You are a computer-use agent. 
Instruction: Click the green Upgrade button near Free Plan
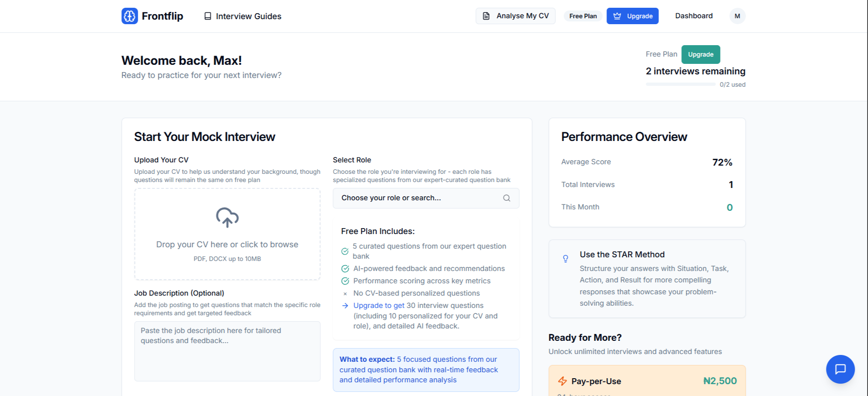pyautogui.click(x=701, y=54)
